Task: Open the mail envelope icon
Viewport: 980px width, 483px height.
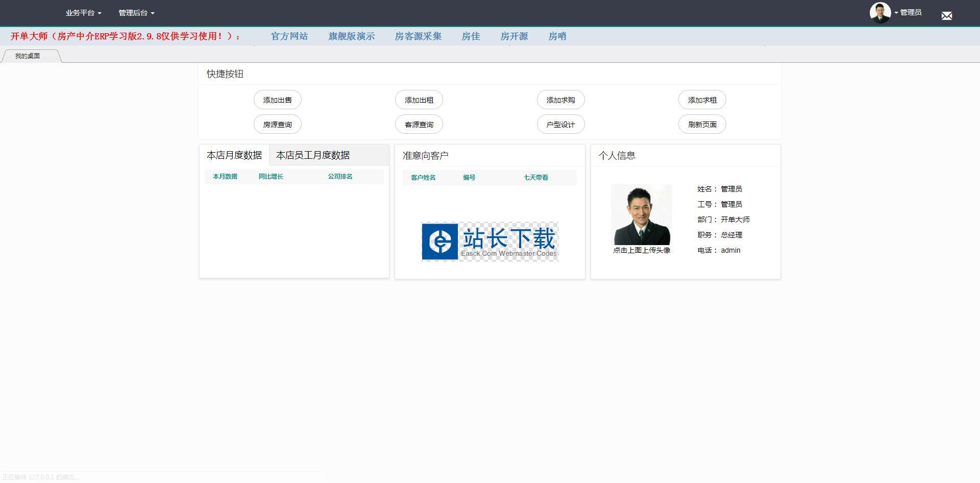Action: (946, 16)
